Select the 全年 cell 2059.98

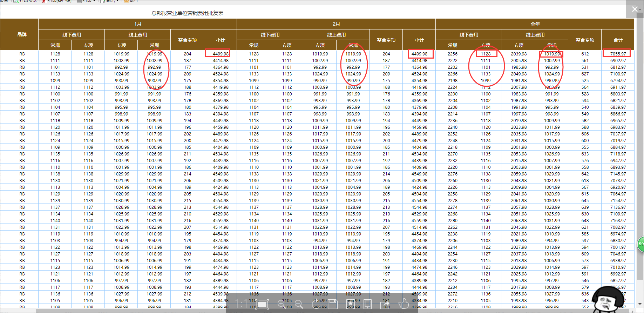tap(518, 174)
